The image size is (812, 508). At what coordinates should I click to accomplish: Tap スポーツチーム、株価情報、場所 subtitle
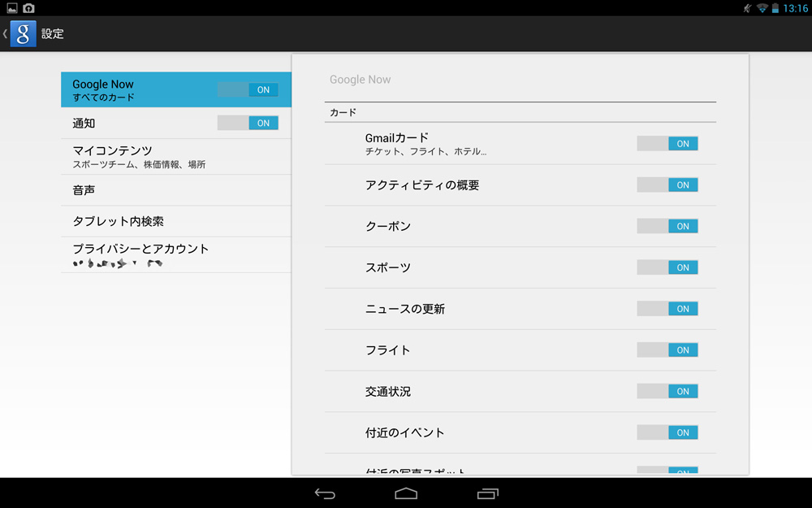(139, 164)
